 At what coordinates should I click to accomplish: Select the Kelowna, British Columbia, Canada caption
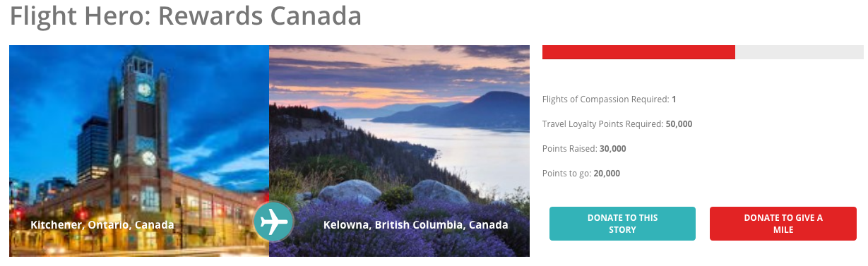(x=416, y=225)
